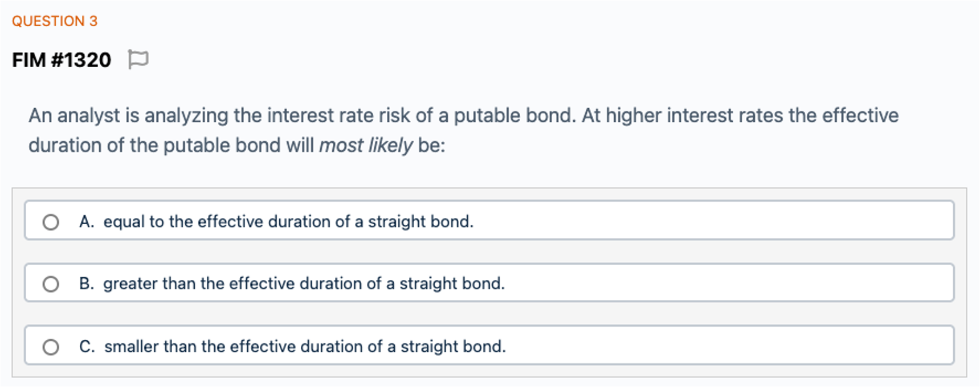980x387 pixels.
Task: Choose radio button for answer B
Action: (51, 284)
